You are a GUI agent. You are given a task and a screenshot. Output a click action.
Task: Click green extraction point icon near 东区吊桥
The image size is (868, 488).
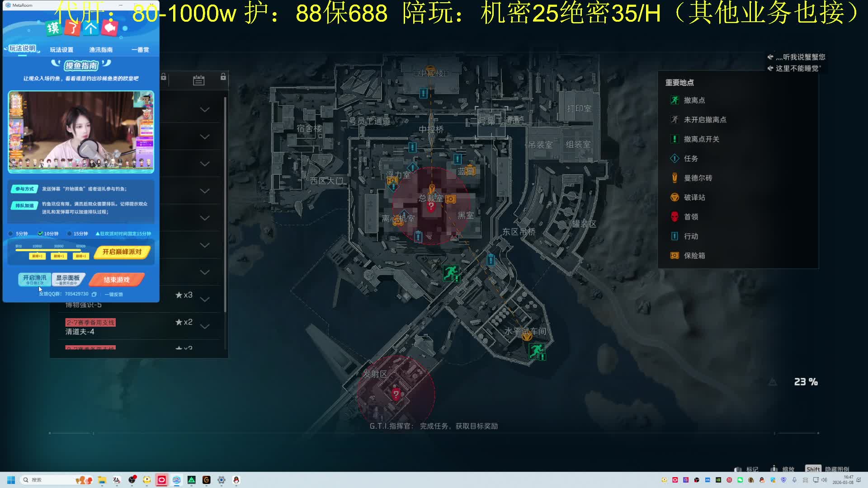click(450, 272)
